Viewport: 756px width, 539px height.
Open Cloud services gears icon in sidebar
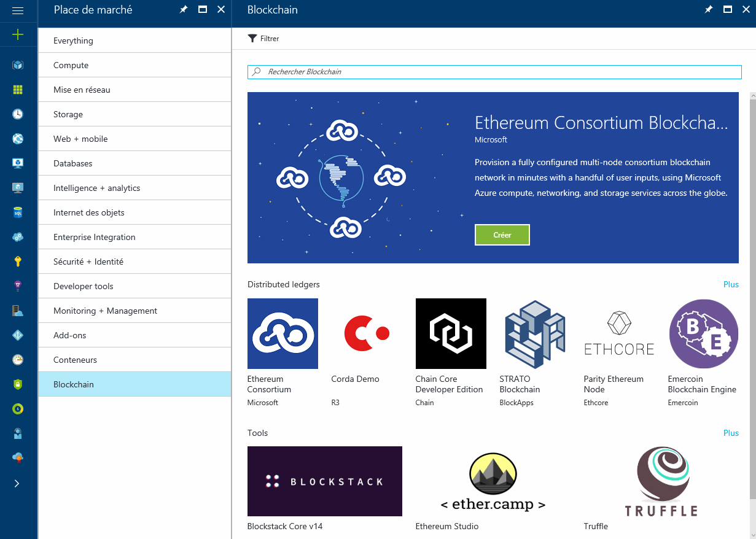[17, 237]
